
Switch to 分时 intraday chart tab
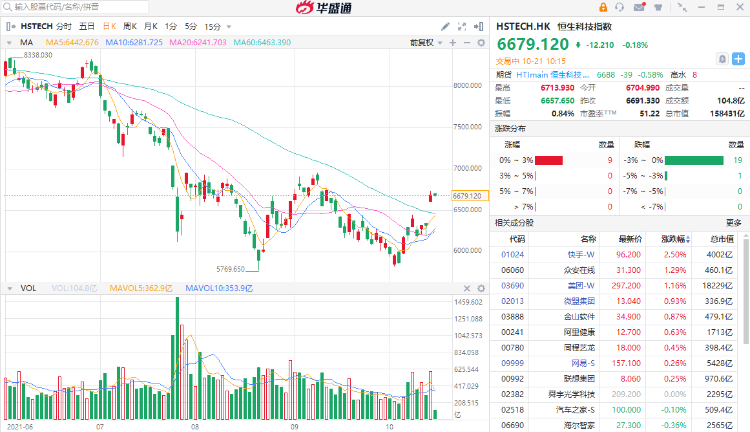[64, 24]
